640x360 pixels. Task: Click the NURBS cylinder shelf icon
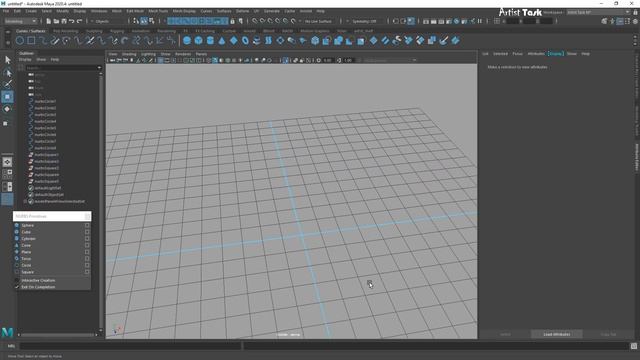(210, 40)
